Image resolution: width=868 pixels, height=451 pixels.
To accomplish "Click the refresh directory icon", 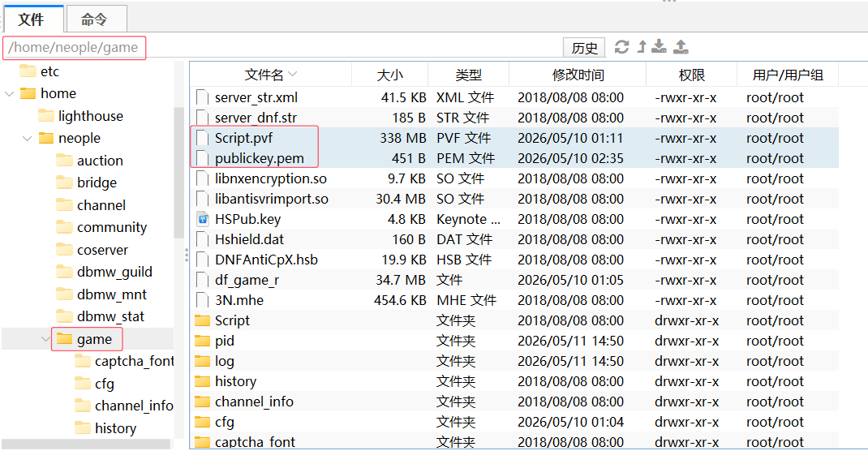I will pos(621,47).
